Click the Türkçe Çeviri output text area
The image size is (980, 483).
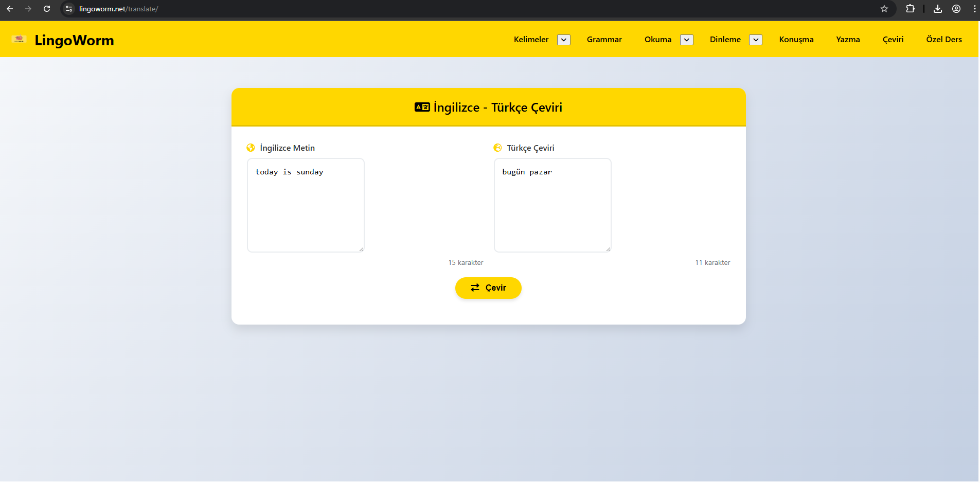553,205
